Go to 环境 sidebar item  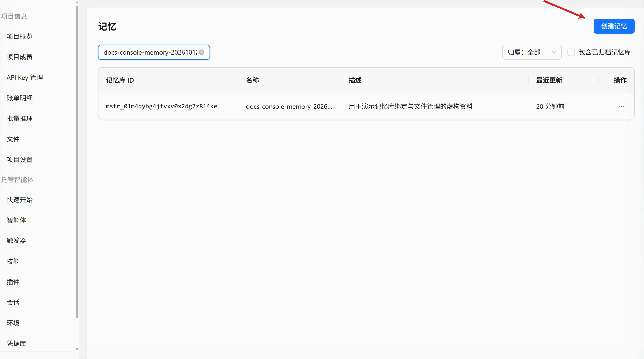point(13,323)
